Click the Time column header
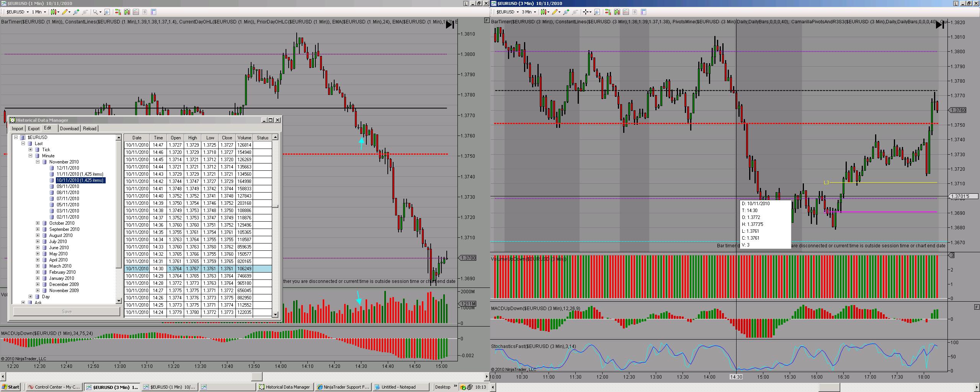This screenshot has width=980, height=392. [x=158, y=138]
